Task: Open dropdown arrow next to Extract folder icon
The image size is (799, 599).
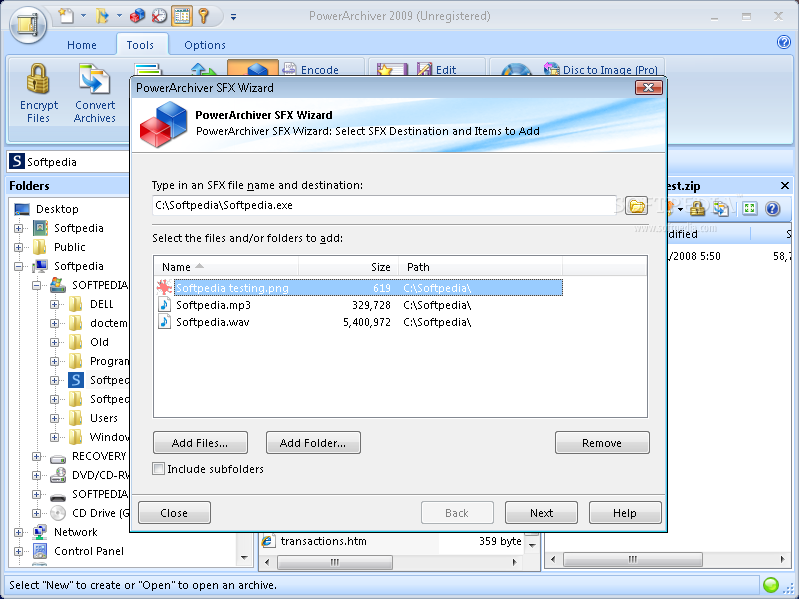Action: point(119,16)
